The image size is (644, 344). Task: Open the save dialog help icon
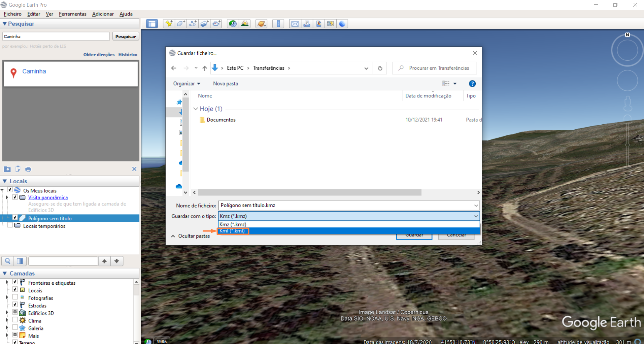[472, 84]
